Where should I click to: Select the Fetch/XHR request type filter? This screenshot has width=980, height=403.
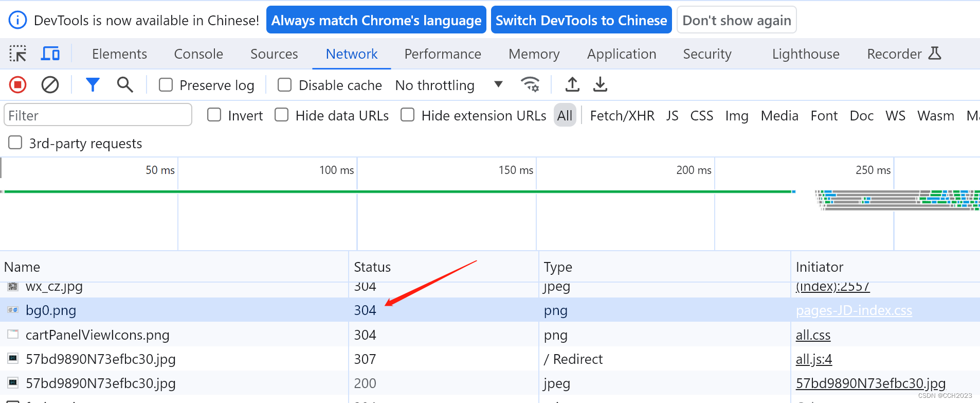[x=622, y=116]
